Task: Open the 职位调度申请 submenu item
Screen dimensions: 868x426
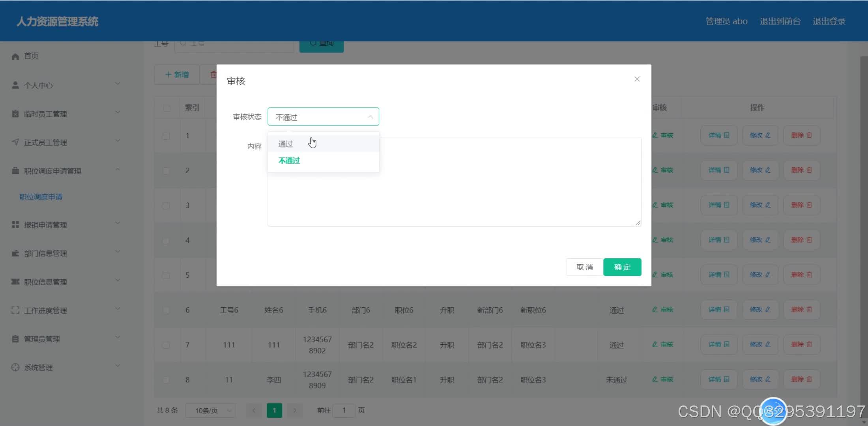Action: [41, 197]
